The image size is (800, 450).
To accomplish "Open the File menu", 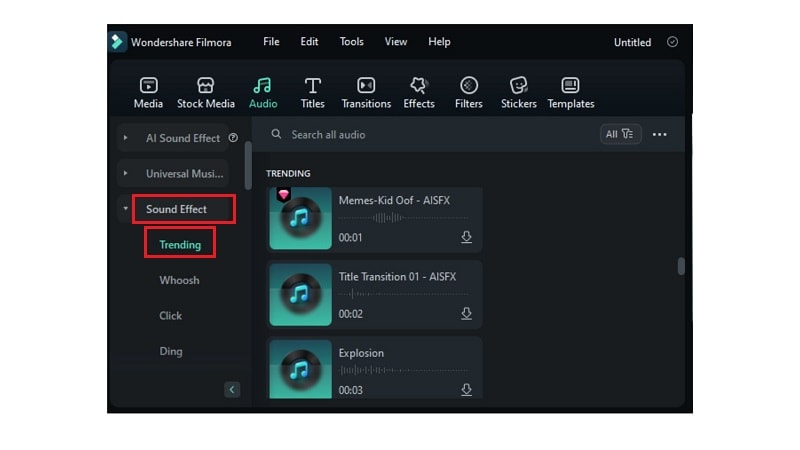I will tap(271, 42).
